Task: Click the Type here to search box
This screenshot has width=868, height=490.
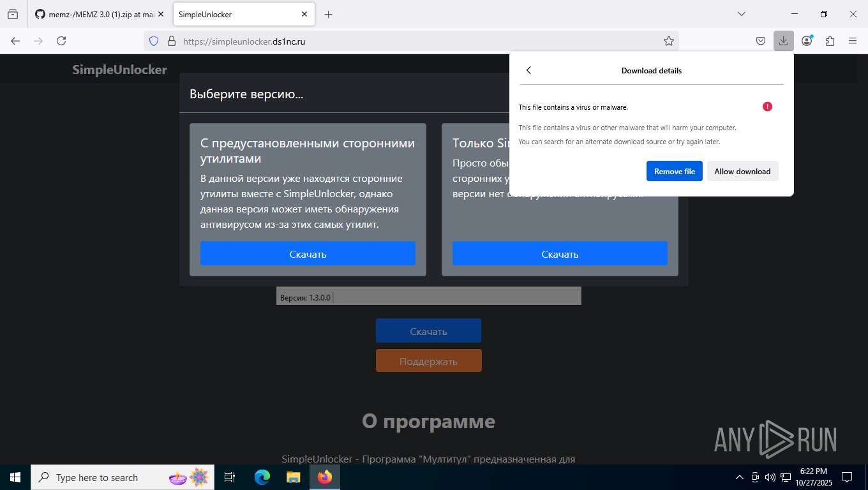Action: click(x=121, y=477)
